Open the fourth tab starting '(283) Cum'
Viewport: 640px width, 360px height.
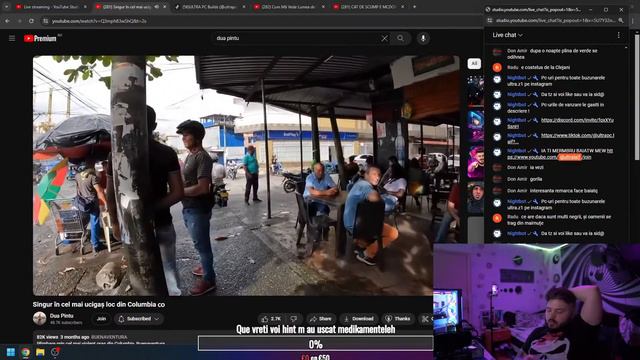(288, 7)
